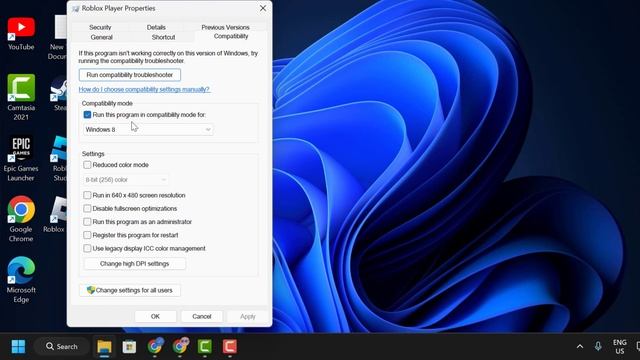Select the Compatibility tab
The height and width of the screenshot is (360, 640).
coord(231,36)
